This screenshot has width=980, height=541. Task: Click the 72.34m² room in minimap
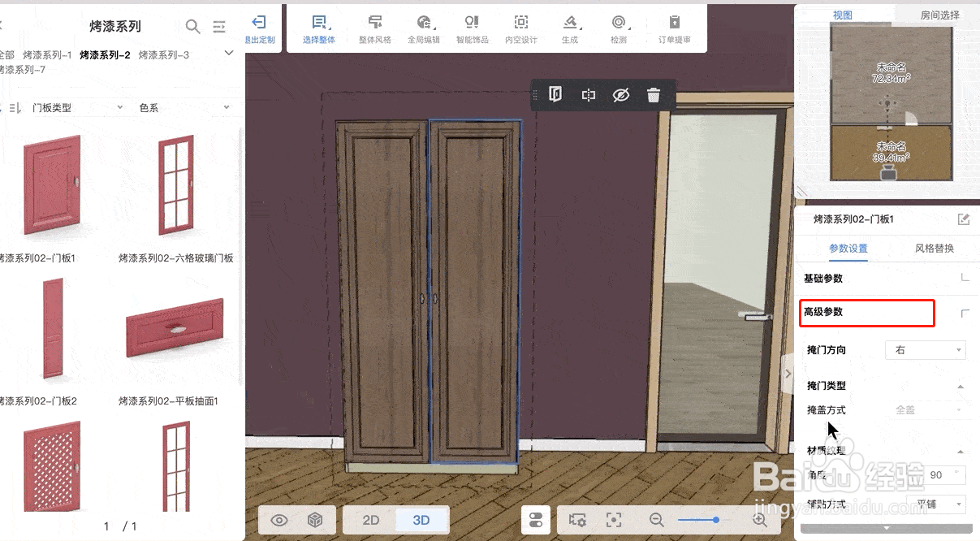(x=891, y=73)
